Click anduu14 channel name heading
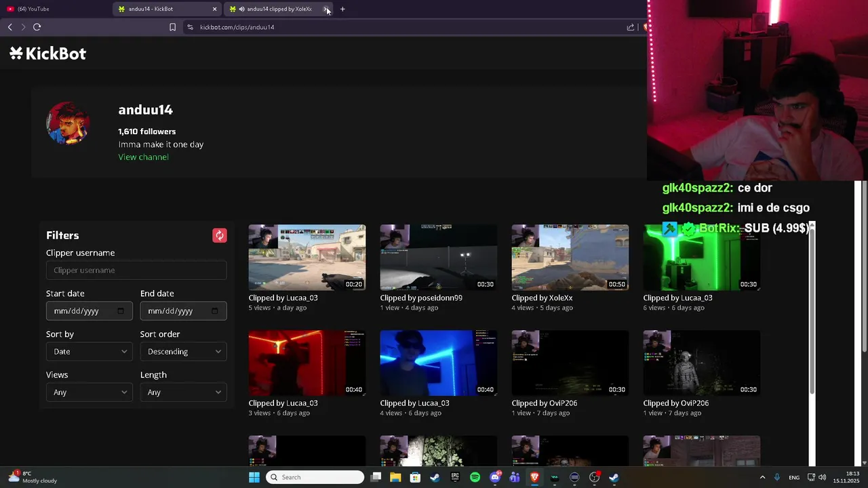This screenshot has height=488, width=868. [x=145, y=110]
